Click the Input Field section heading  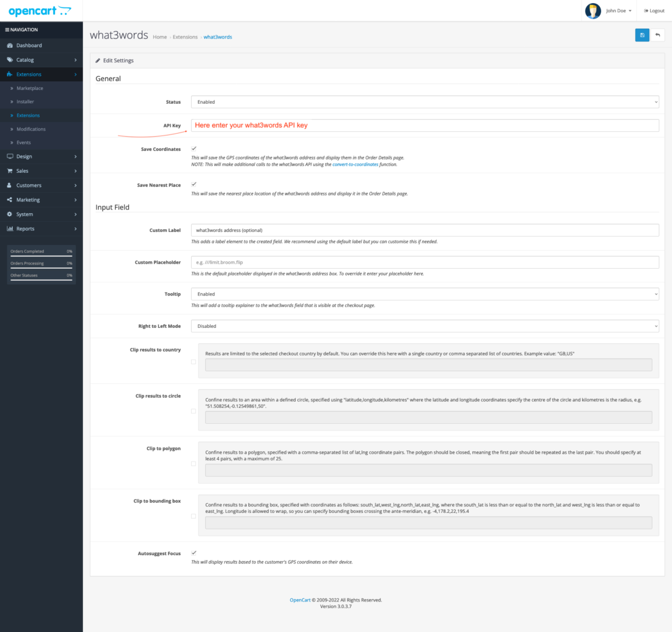click(112, 208)
